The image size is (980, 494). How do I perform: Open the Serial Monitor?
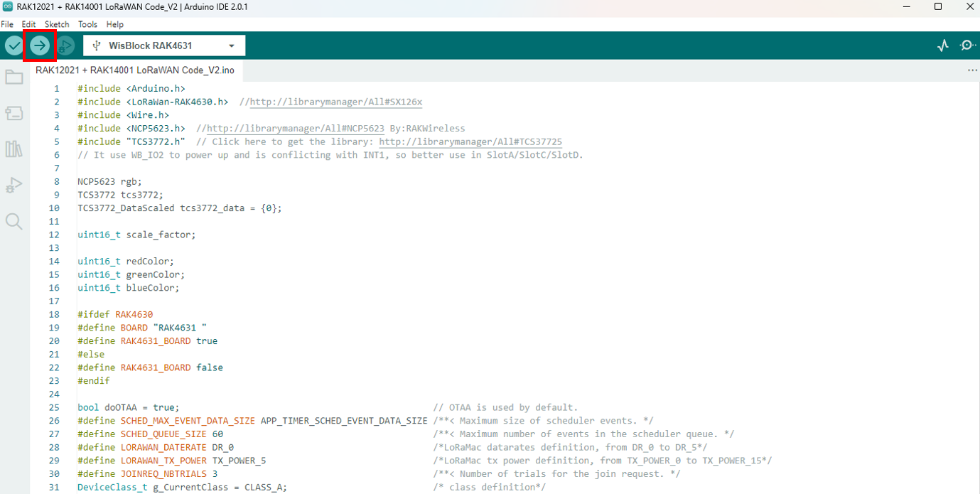pyautogui.click(x=967, y=45)
